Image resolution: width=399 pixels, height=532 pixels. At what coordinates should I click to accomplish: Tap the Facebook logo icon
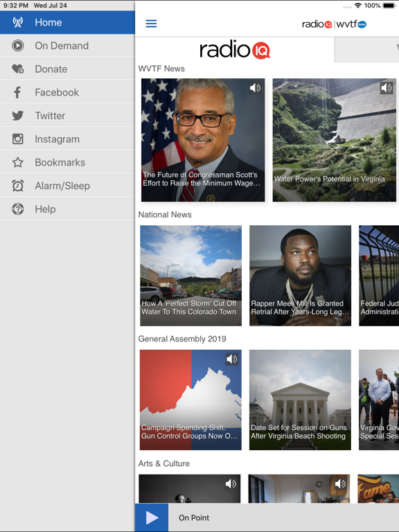click(x=17, y=92)
